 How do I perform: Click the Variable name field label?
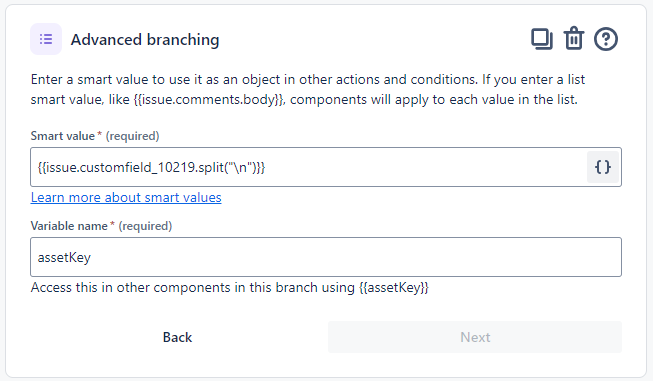point(69,226)
